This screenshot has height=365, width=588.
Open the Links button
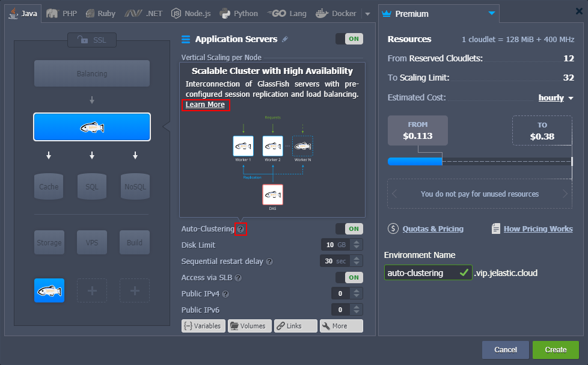(295, 326)
